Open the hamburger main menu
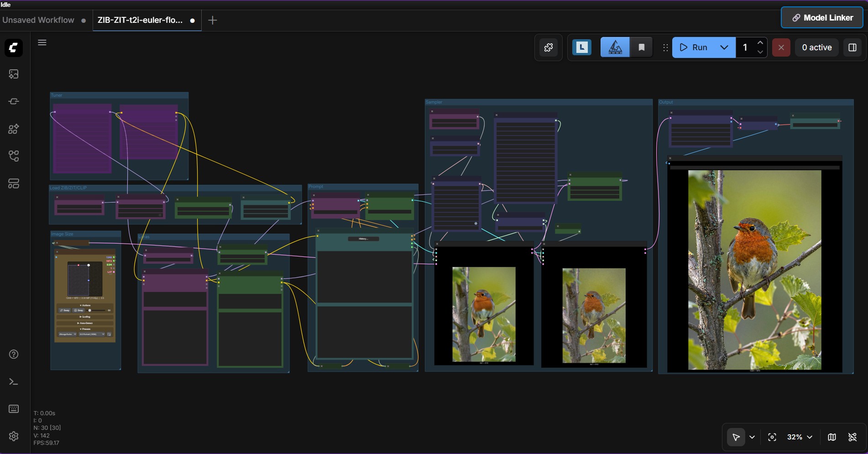Image resolution: width=868 pixels, height=454 pixels. coord(42,42)
